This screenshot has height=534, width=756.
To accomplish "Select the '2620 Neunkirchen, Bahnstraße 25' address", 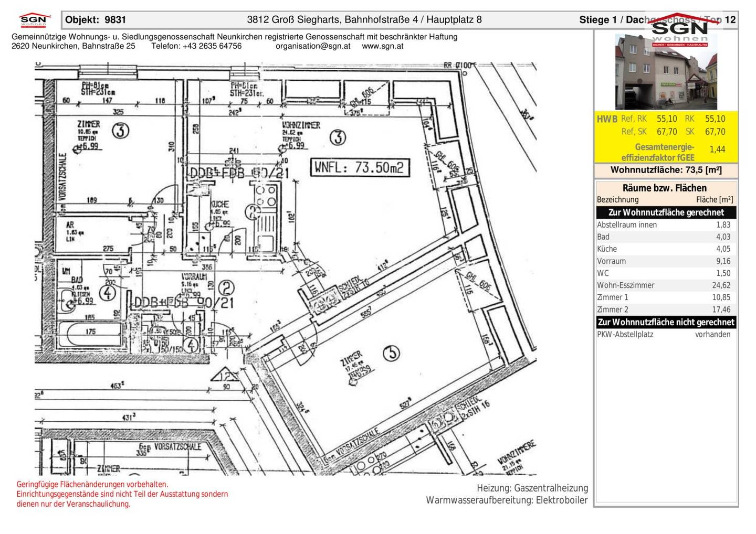I will [73, 46].
